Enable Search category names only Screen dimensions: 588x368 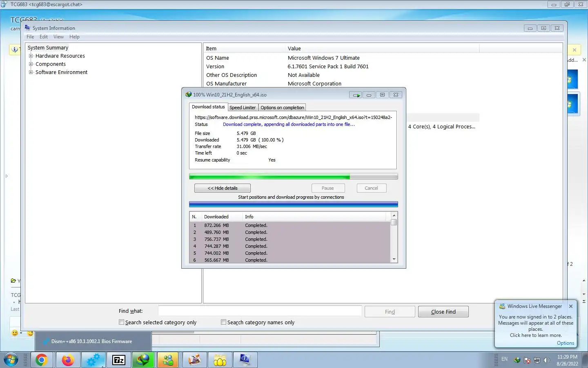click(223, 322)
